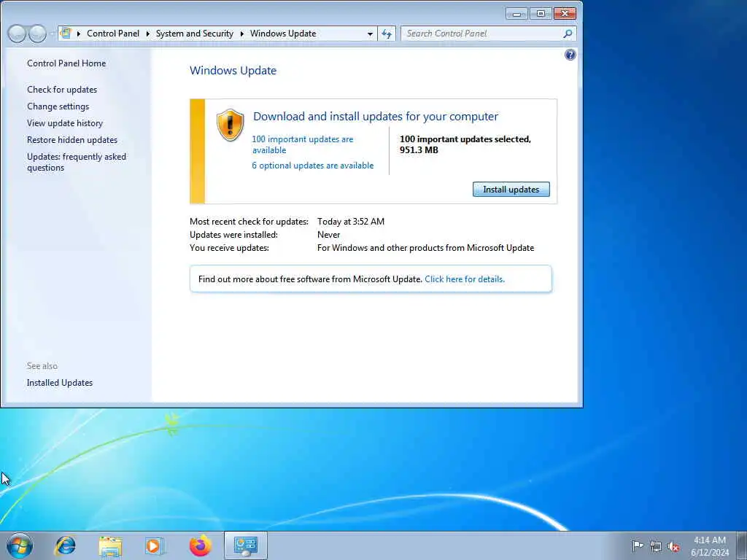Open Windows Explorer from the taskbar
The height and width of the screenshot is (560, 747).
point(111,546)
